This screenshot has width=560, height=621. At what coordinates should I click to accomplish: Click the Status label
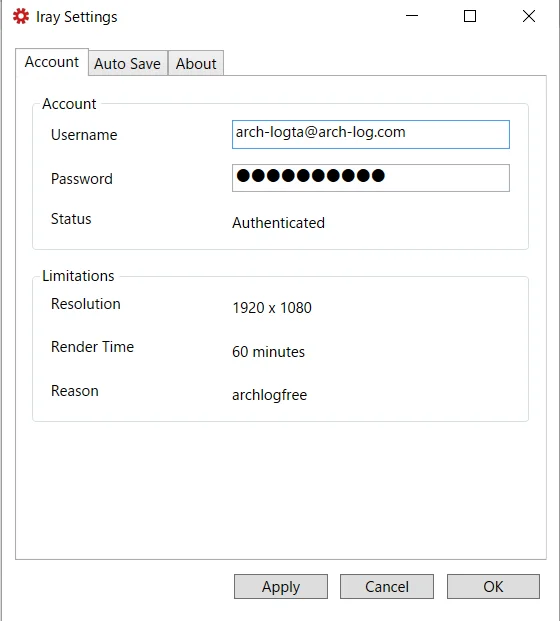click(x=71, y=219)
